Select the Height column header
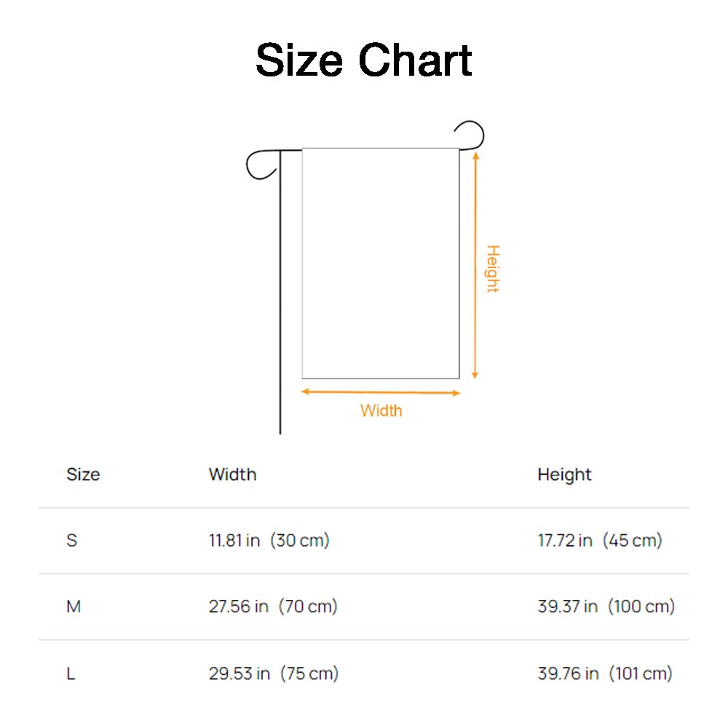The height and width of the screenshot is (728, 728). 564,475
